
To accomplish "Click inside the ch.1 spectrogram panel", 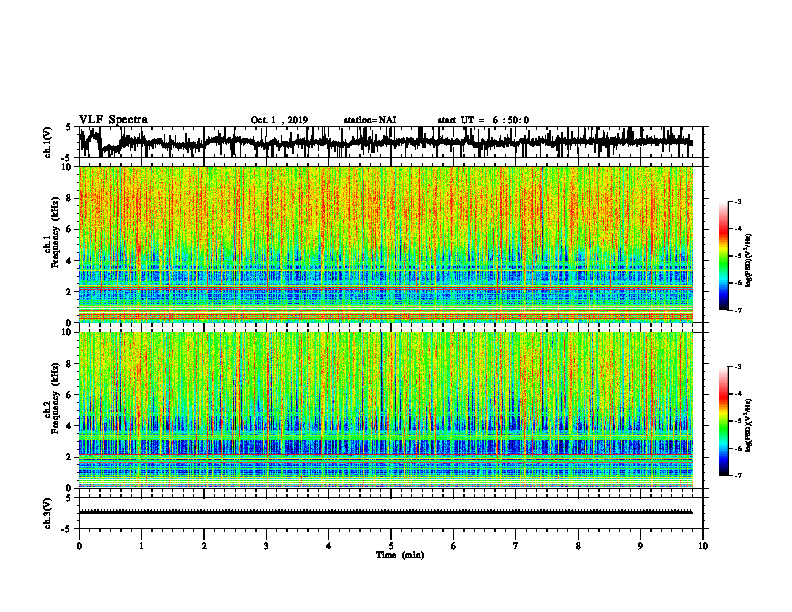I will [385, 244].
